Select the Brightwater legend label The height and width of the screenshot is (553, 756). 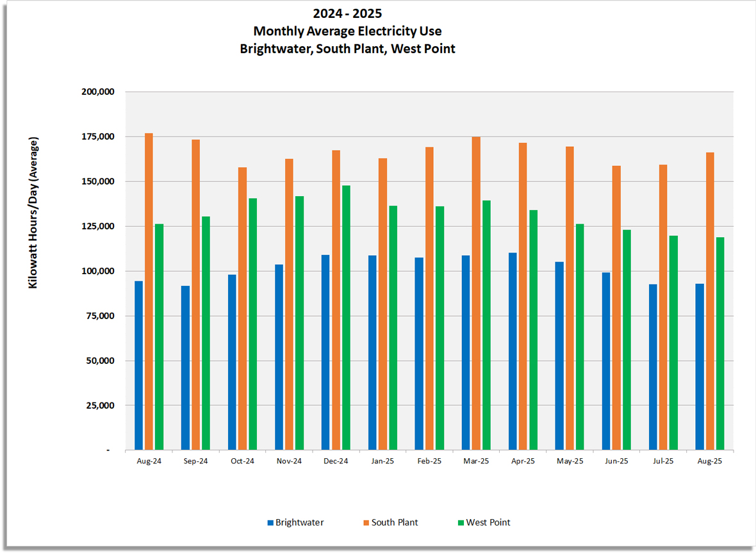[x=299, y=522]
